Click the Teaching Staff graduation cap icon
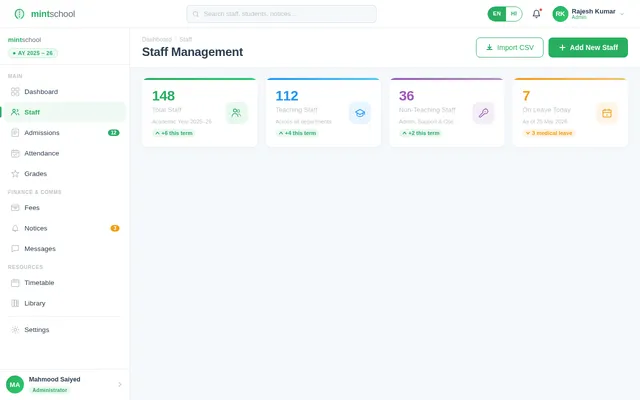Viewport: 640px width, 400px height. [359, 113]
